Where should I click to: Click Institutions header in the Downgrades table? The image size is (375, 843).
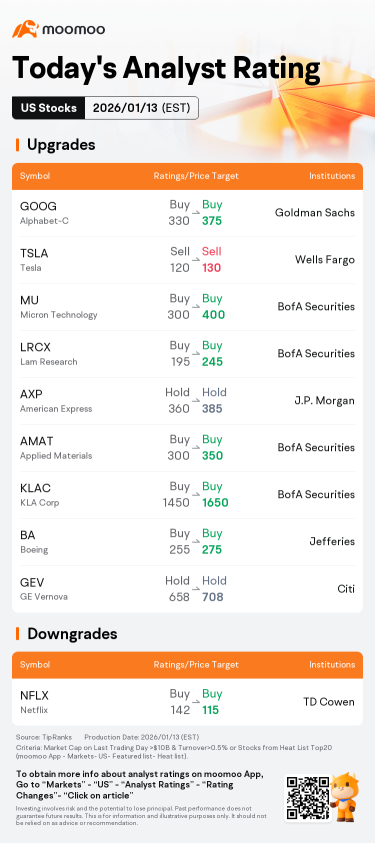(331, 665)
